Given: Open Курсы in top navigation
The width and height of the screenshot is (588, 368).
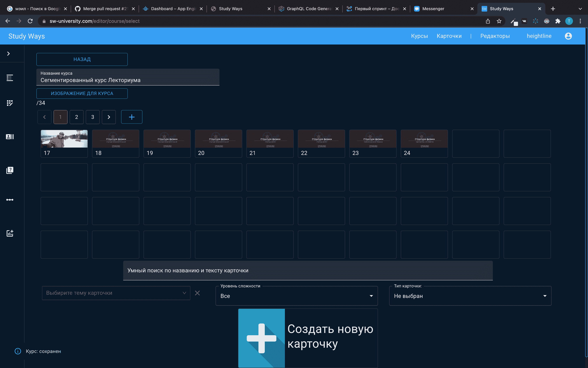Looking at the screenshot, I should pyautogui.click(x=419, y=36).
